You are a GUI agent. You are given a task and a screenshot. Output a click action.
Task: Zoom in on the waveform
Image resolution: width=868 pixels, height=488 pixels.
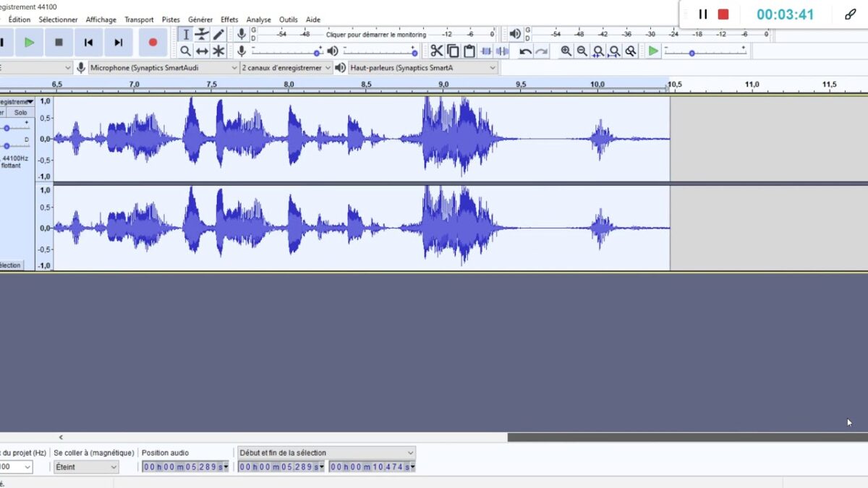pos(566,51)
